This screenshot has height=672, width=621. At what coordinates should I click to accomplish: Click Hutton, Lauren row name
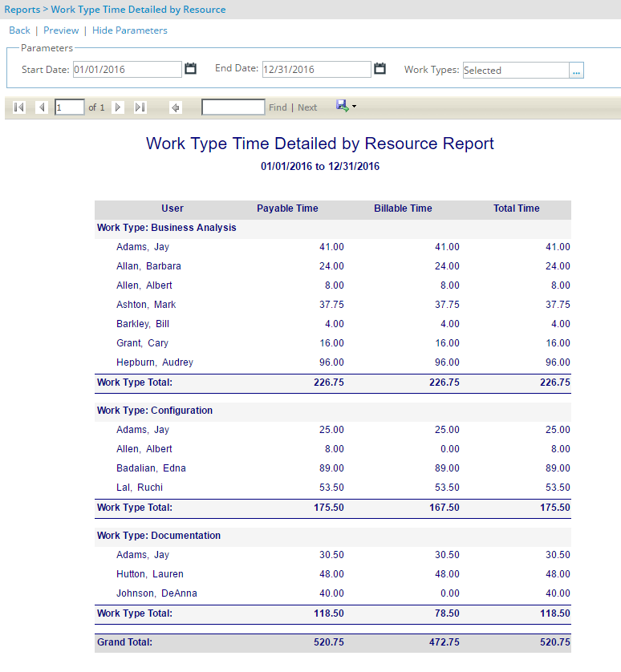(x=150, y=574)
